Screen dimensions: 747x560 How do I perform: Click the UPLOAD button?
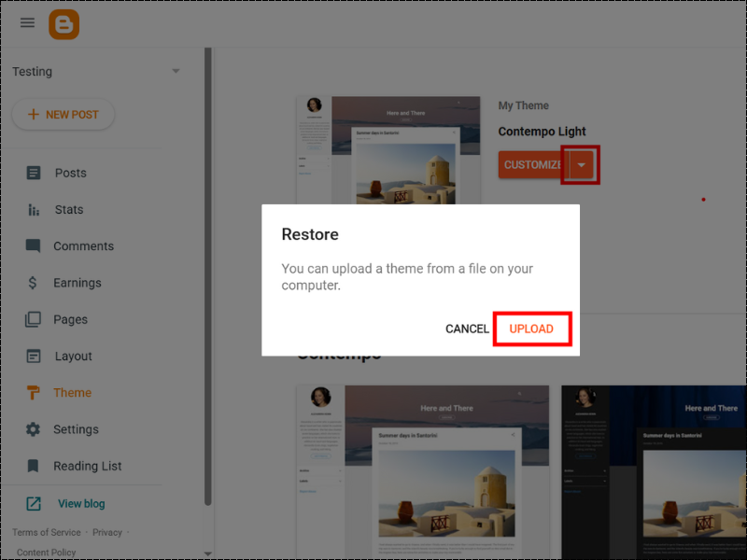click(x=532, y=329)
